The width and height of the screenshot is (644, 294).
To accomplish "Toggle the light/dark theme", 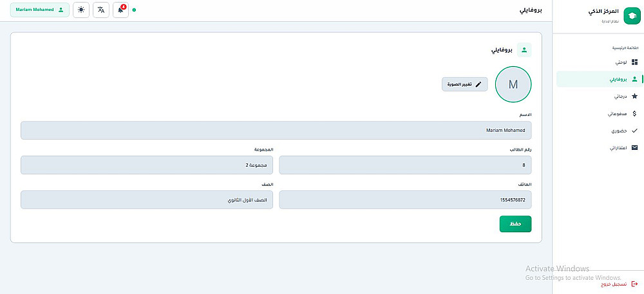I will 80,10.
